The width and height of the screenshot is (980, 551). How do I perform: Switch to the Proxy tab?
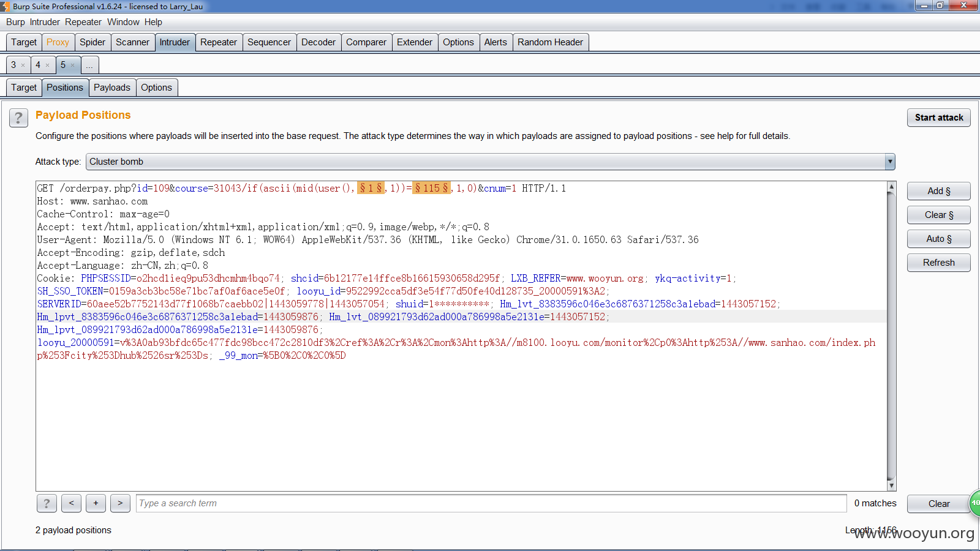(x=58, y=42)
